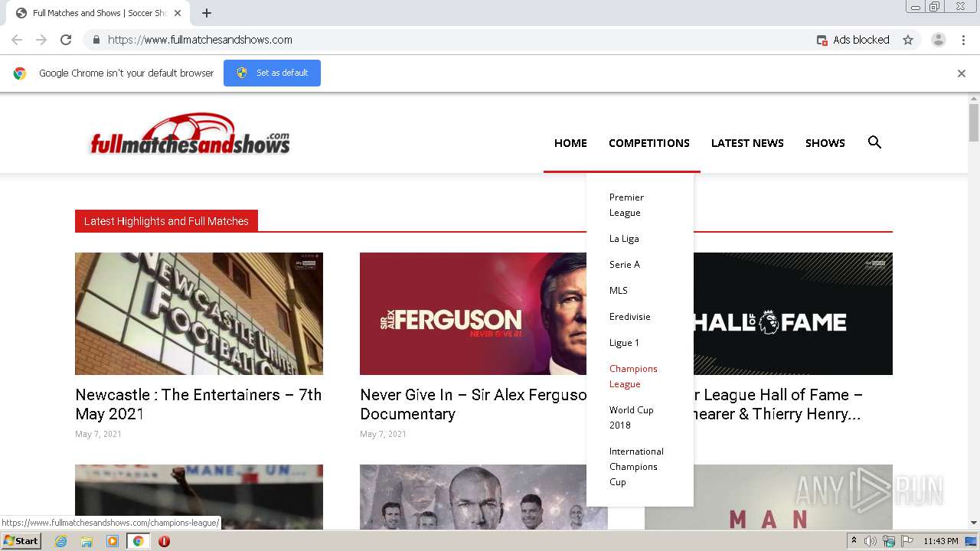Open COMPETITIONS menu
Viewport: 980px width, 551px height.
coord(649,143)
